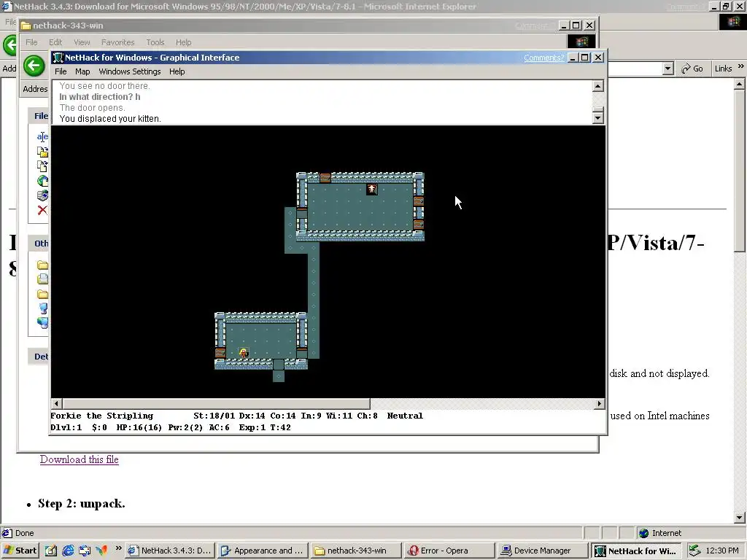Click the My Network Places icon under Other Places

point(42,323)
